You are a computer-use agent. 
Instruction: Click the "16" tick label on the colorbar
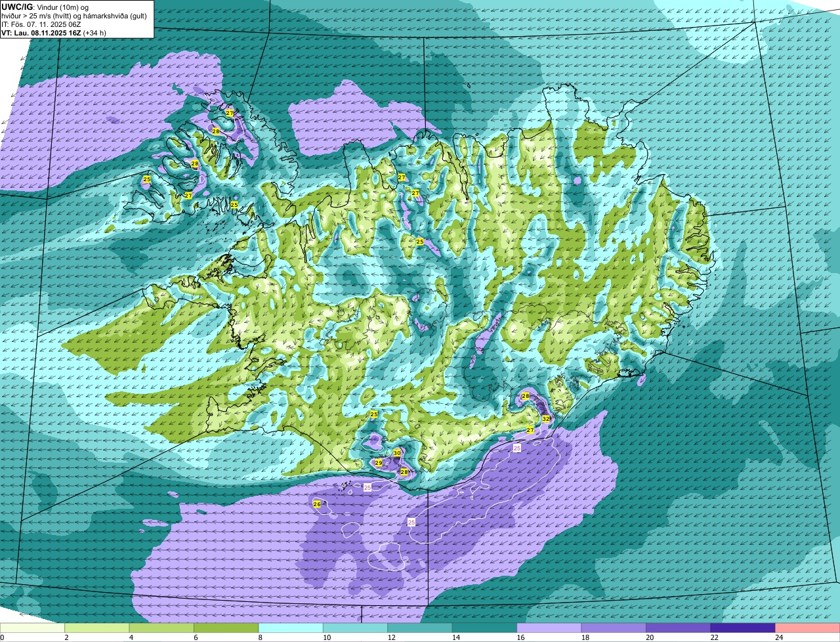tap(520, 637)
